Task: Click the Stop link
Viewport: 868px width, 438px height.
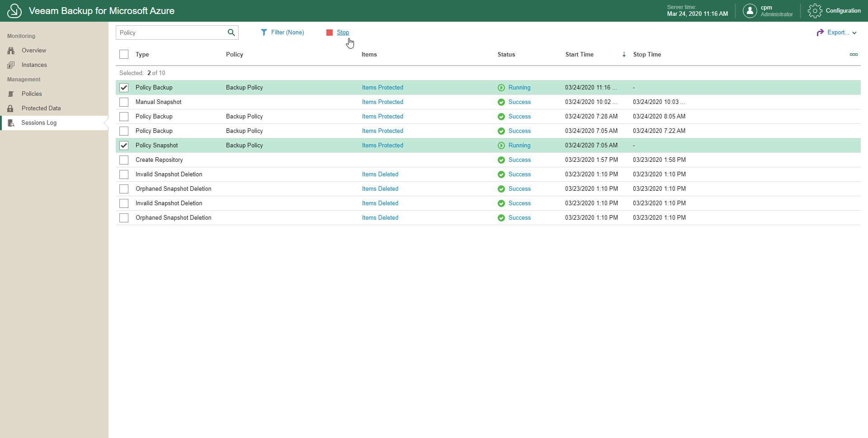Action: pos(343,33)
